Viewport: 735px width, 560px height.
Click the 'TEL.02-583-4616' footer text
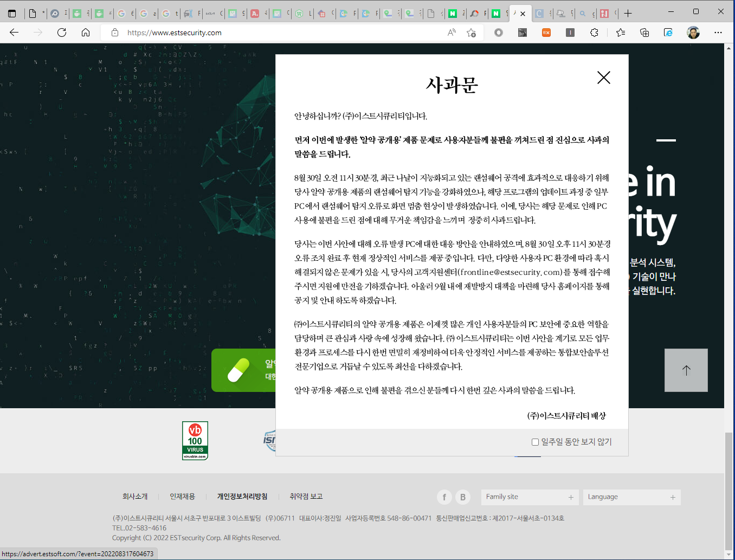(139, 528)
